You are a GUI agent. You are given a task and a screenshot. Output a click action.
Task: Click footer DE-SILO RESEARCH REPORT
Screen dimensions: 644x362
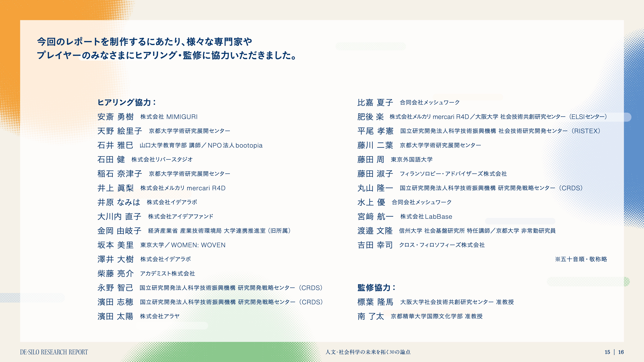(x=54, y=352)
